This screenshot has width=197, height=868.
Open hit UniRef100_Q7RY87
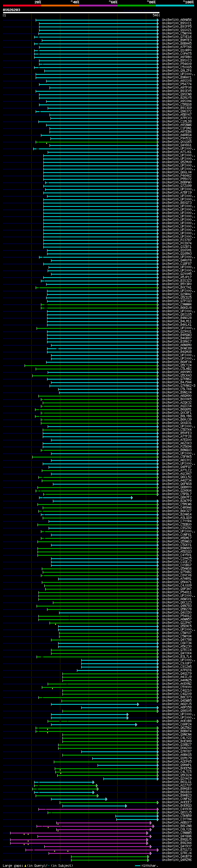click(x=177, y=752)
